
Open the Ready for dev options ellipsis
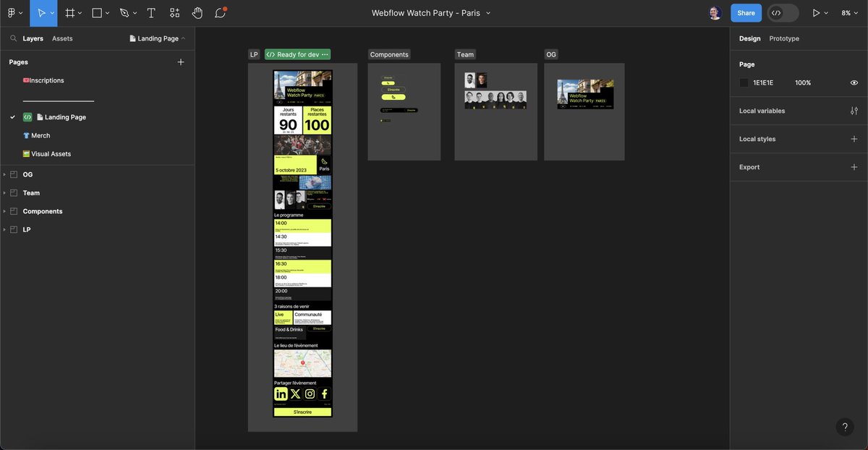coord(325,54)
